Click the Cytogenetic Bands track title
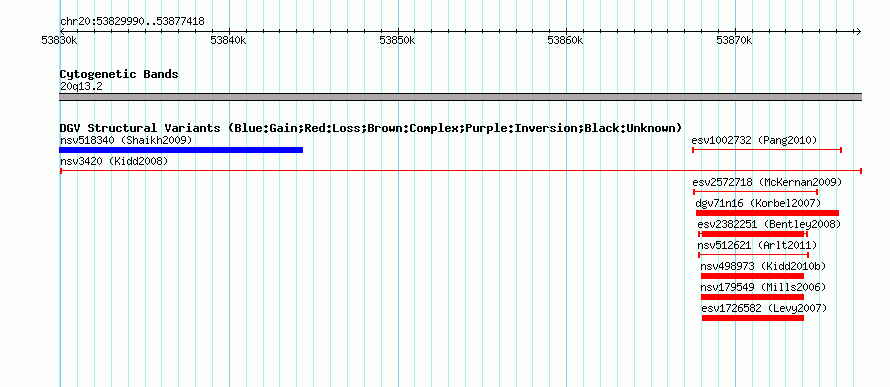890x387 pixels. point(119,74)
